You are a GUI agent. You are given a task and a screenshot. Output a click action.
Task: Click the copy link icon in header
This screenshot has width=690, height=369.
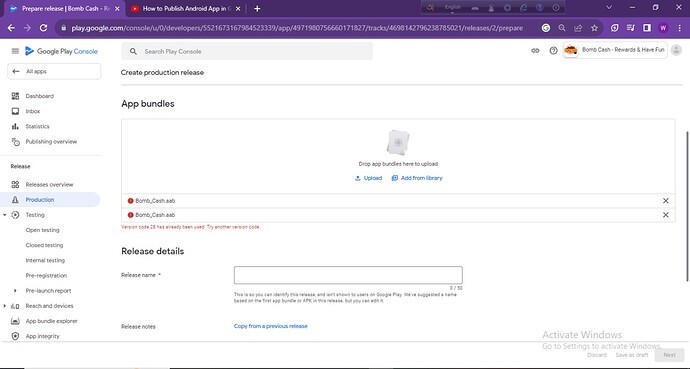(535, 51)
